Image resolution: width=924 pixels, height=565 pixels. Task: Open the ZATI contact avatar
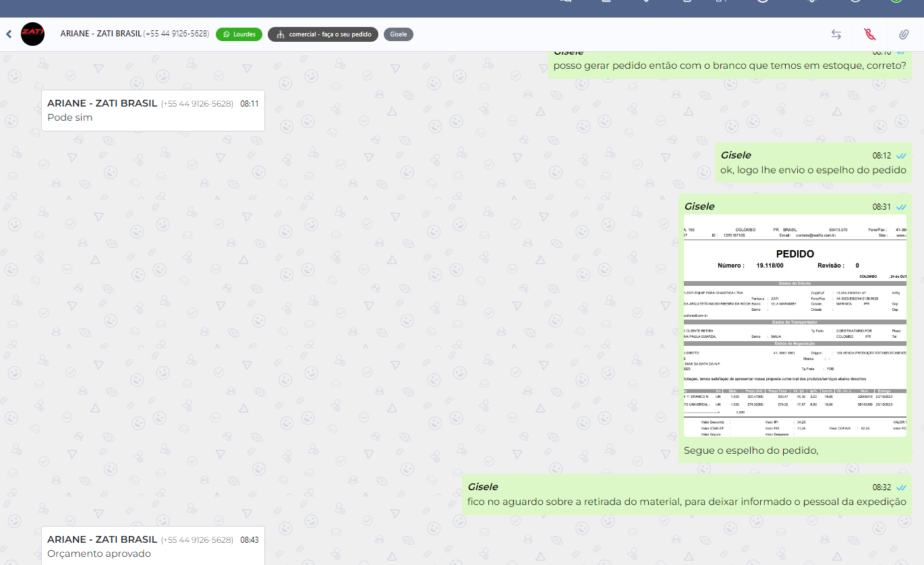pyautogui.click(x=32, y=34)
